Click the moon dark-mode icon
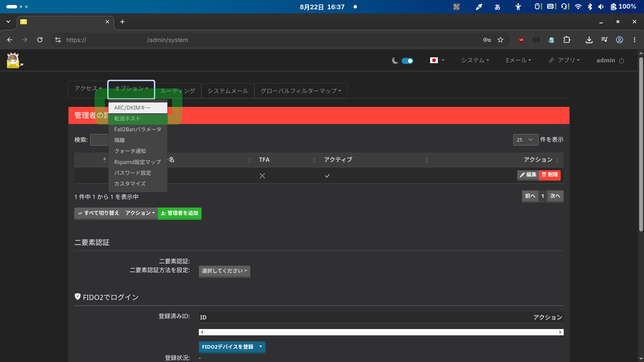The image size is (644, 362). (395, 61)
